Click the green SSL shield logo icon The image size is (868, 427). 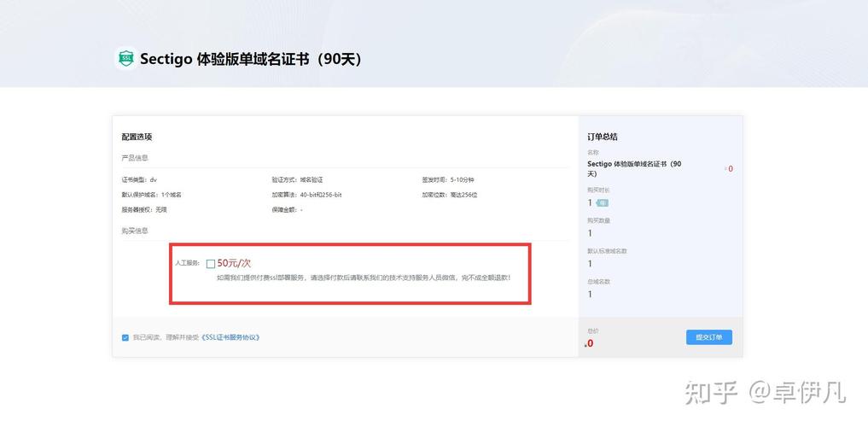(126, 58)
